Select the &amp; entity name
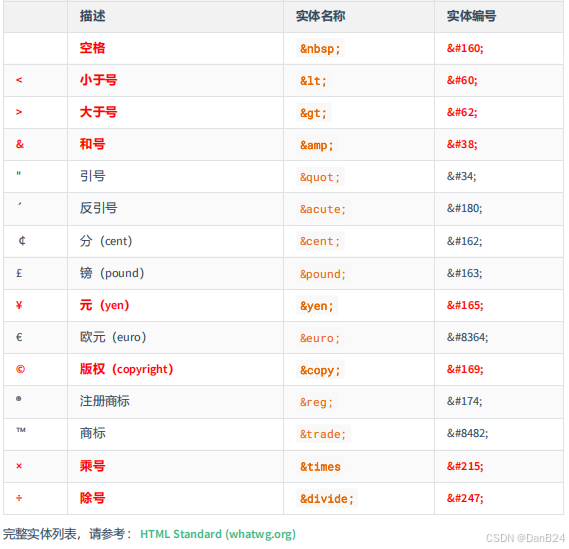This screenshot has width=569, height=549. click(317, 145)
